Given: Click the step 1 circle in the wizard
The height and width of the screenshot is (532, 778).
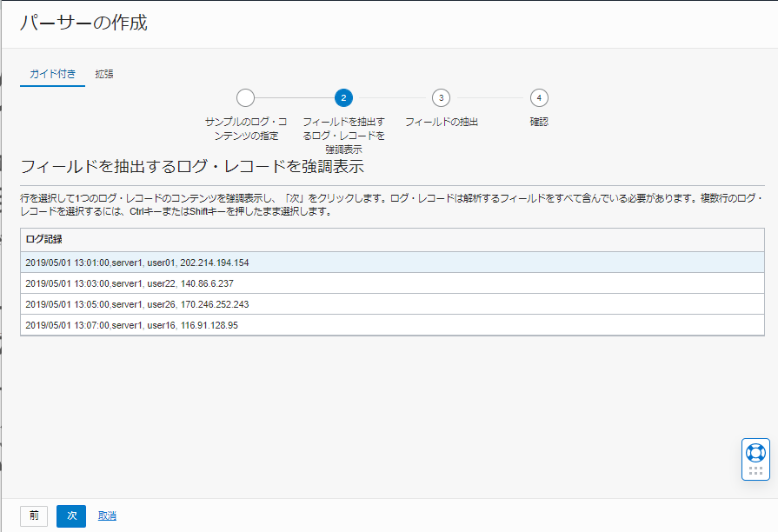Looking at the screenshot, I should (x=245, y=97).
